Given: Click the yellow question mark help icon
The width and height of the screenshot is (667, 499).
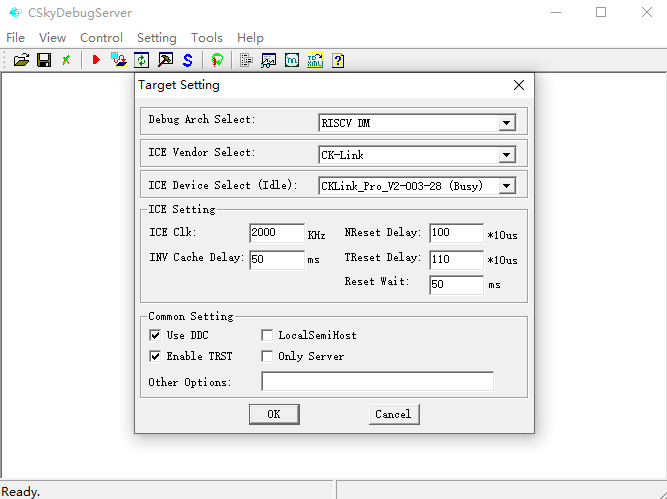Looking at the screenshot, I should tap(338, 60).
